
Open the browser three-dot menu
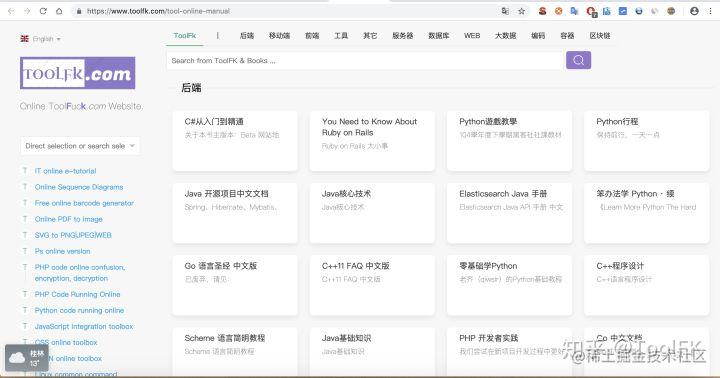point(710,11)
